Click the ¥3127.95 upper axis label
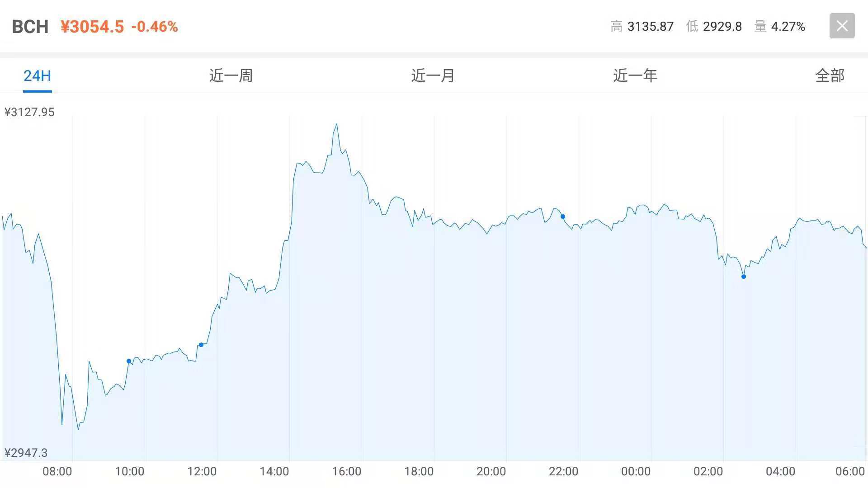This screenshot has height=488, width=868. click(x=29, y=112)
